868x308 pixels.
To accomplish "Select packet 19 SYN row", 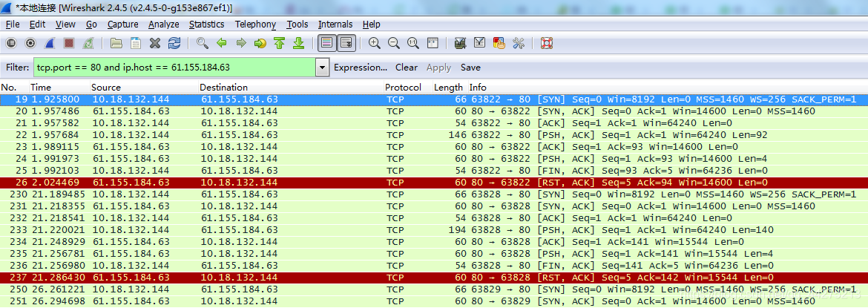I will tap(434, 99).
